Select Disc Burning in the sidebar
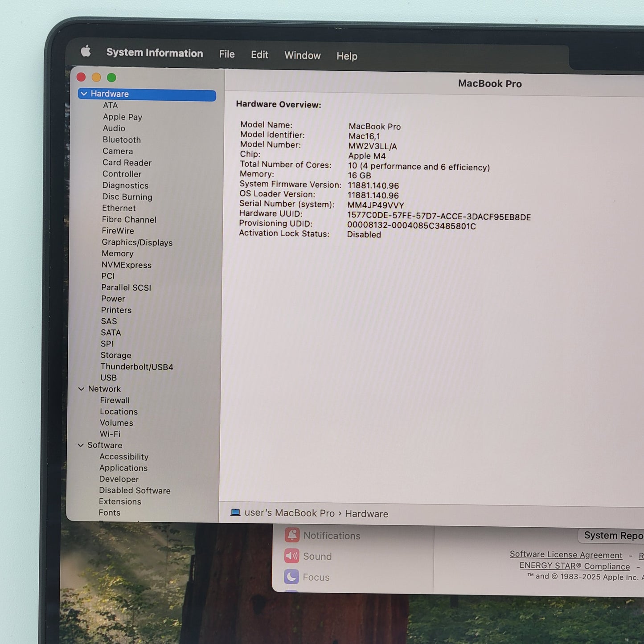Screen dimensions: 644x644 coord(127,197)
